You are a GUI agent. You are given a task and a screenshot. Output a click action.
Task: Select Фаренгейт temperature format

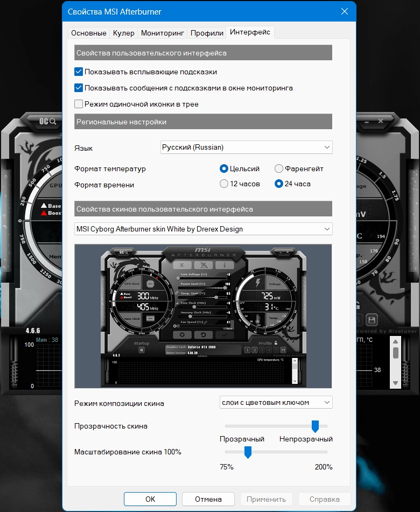[278, 169]
